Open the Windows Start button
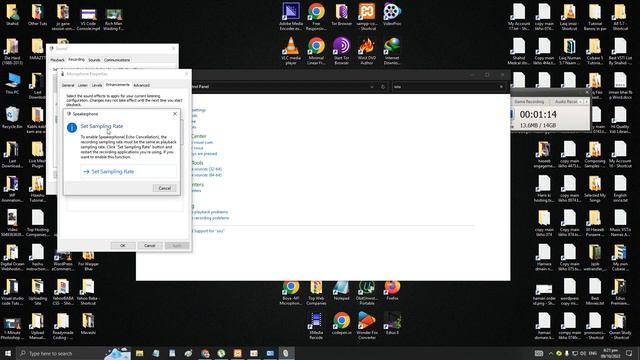 click(x=8, y=353)
